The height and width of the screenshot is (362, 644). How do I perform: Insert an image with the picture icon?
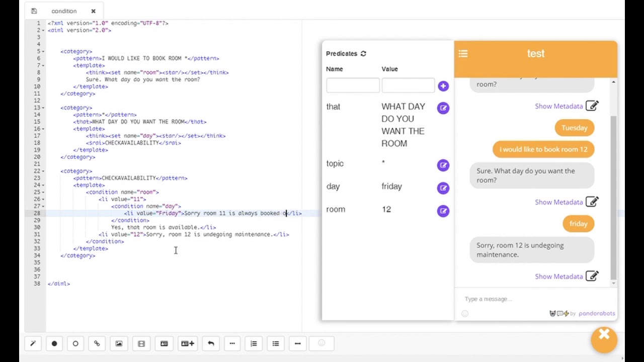tap(119, 343)
